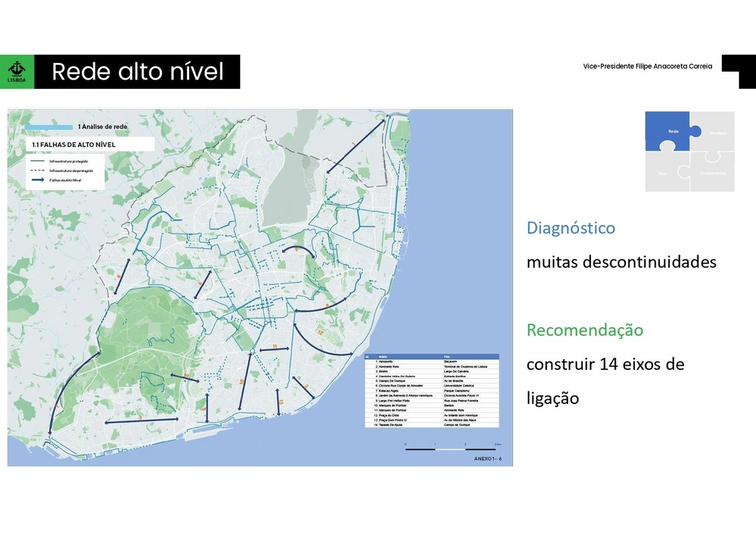The image size is (756, 535).
Task: Click the Rede alto nível title banner
Action: point(137,72)
